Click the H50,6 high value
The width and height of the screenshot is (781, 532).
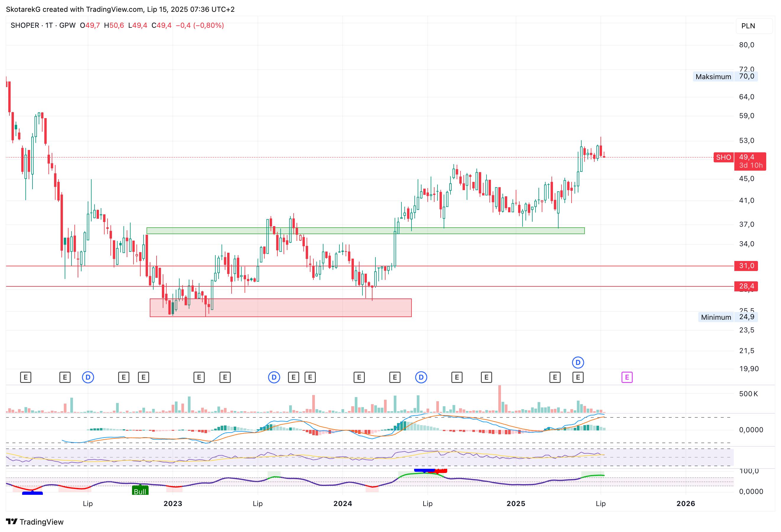click(x=114, y=25)
